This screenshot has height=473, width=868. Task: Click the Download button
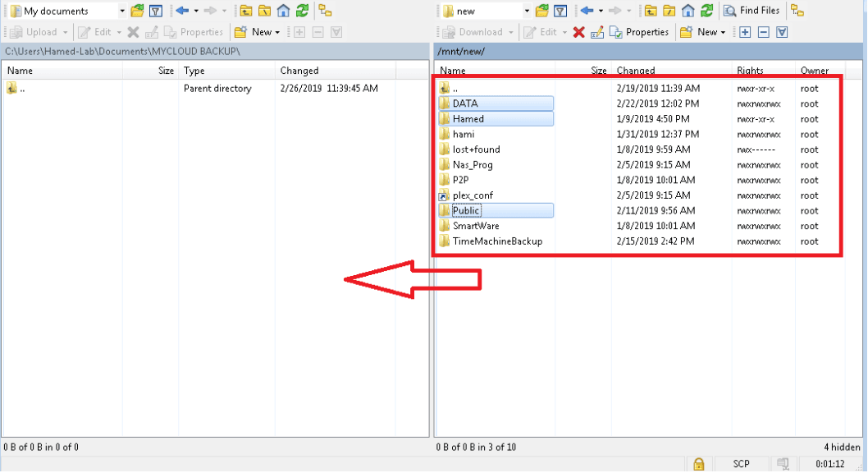pyautogui.click(x=475, y=32)
